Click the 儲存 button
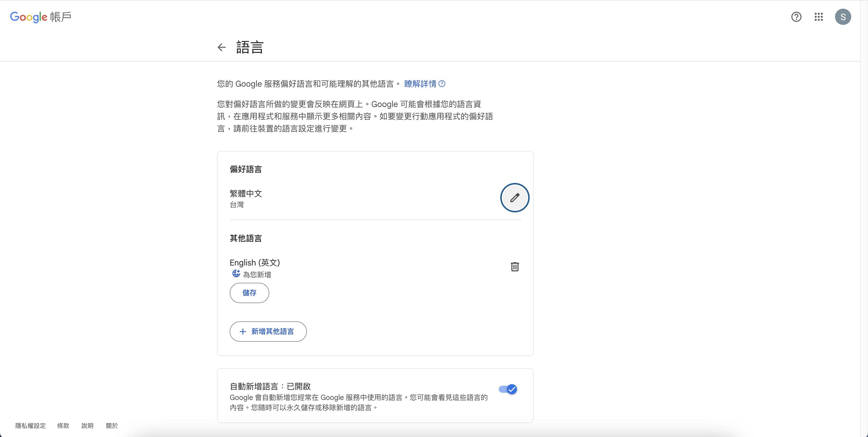The height and width of the screenshot is (437, 868). pos(249,293)
